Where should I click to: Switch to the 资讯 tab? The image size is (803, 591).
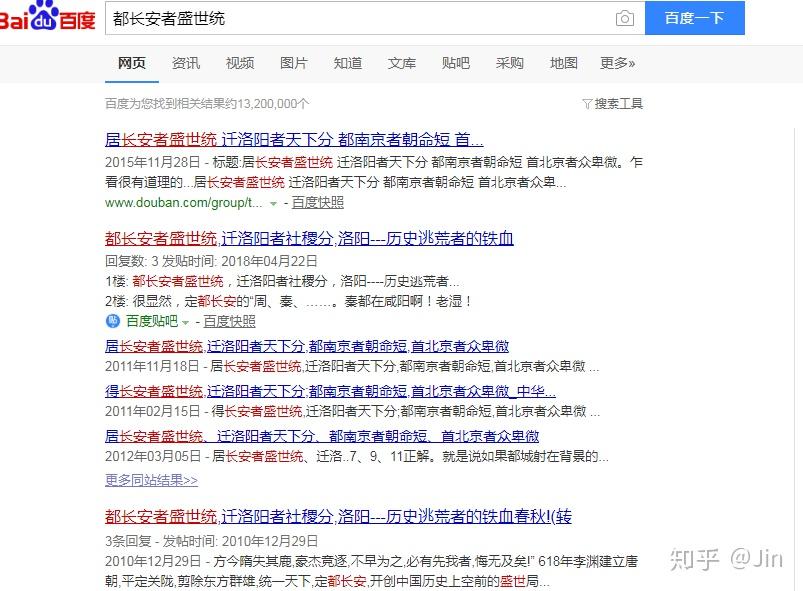pos(185,63)
